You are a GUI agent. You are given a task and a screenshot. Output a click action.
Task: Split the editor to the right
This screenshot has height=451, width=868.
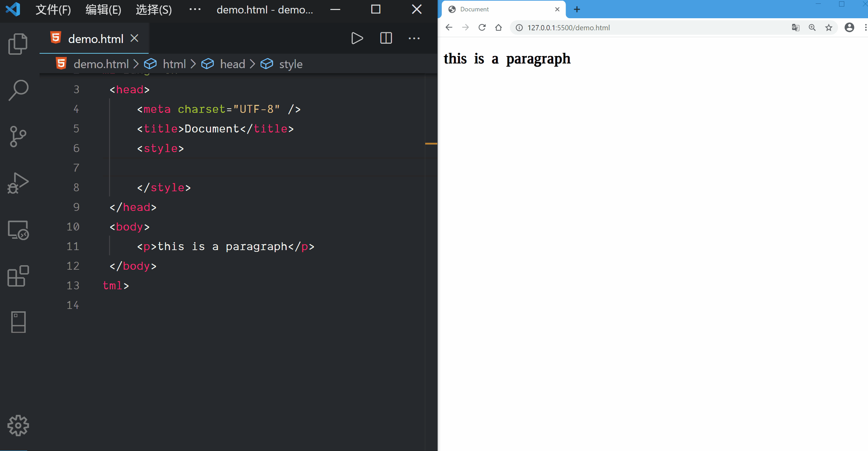(x=386, y=38)
